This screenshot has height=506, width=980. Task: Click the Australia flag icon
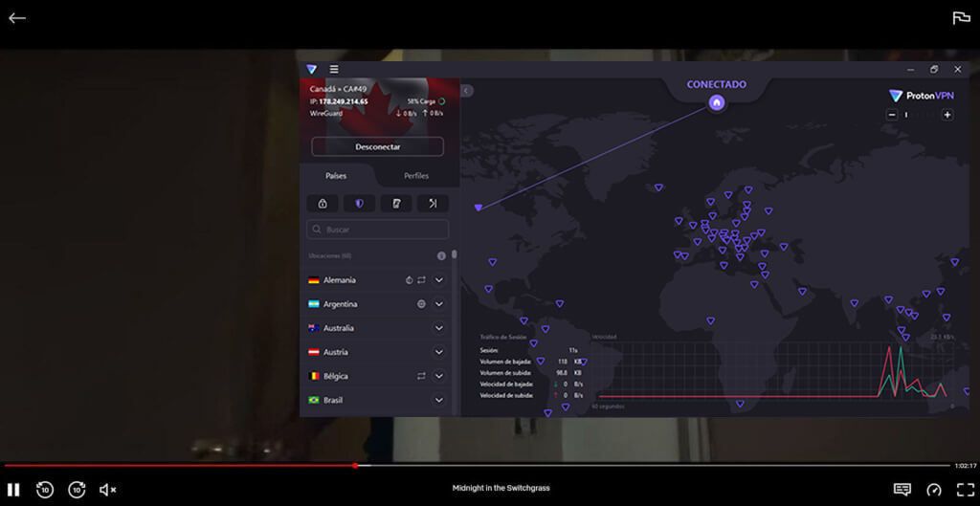click(x=314, y=328)
